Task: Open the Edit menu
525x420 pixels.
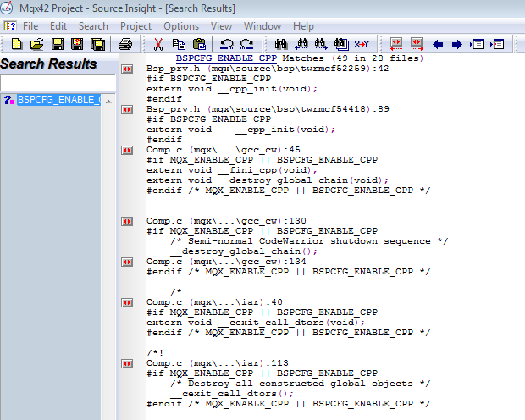Action: click(x=58, y=26)
